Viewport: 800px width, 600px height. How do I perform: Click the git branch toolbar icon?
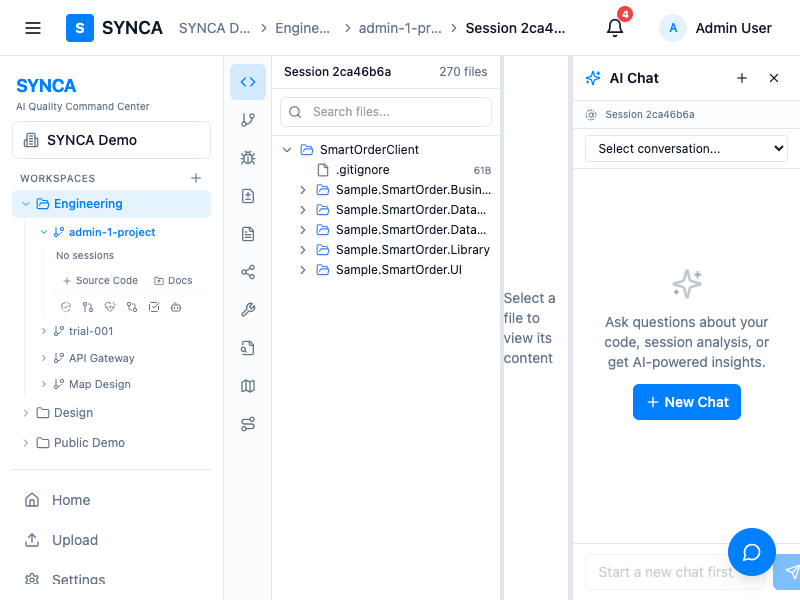[248, 120]
